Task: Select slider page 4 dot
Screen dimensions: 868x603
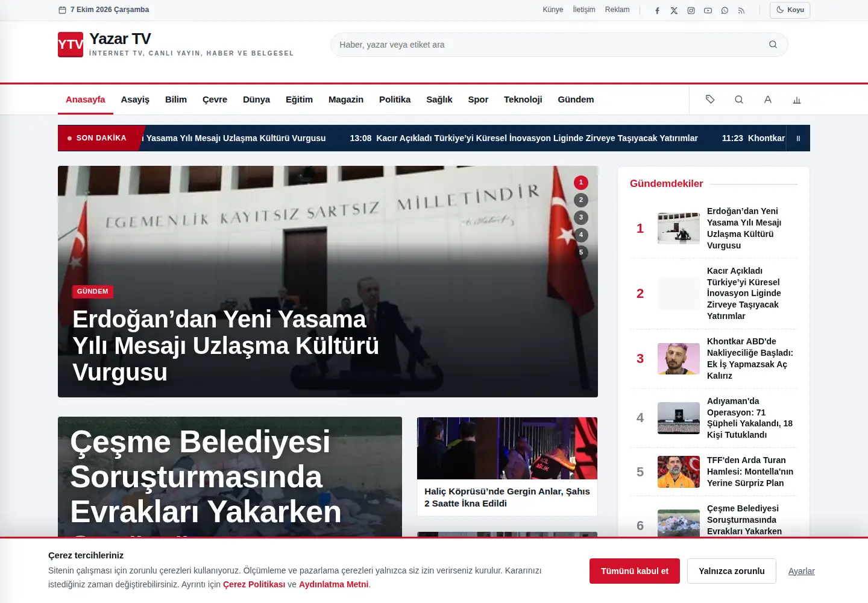Action: click(x=581, y=235)
